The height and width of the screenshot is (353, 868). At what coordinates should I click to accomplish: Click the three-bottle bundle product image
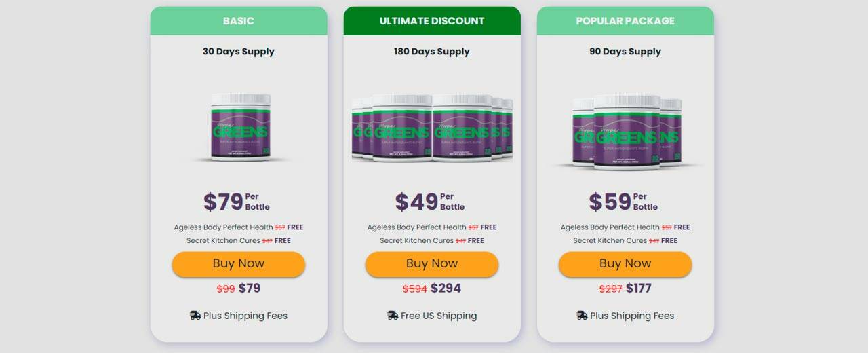point(626,130)
